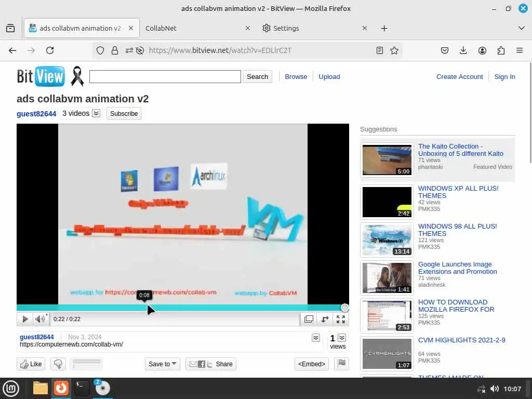532x399 pixels.
Task: Click the Create Account link
Action: [459, 77]
